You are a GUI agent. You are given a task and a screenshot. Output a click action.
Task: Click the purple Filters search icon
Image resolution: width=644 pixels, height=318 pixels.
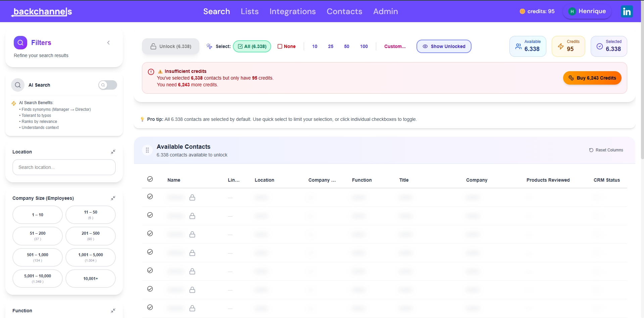(20, 43)
